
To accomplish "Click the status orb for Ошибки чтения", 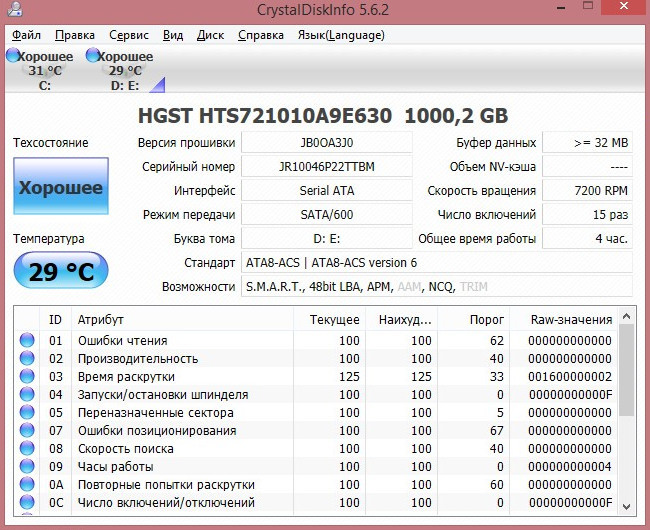I will pyautogui.click(x=27, y=340).
